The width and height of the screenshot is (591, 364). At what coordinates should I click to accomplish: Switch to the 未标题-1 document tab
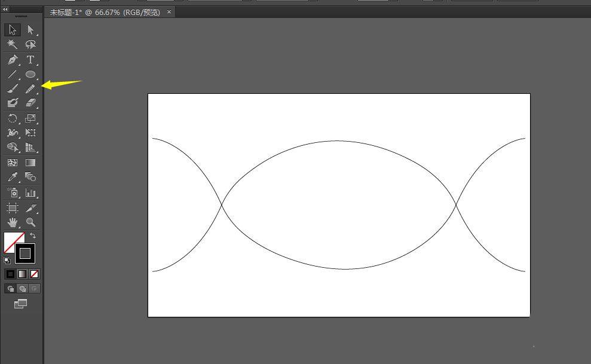(105, 12)
